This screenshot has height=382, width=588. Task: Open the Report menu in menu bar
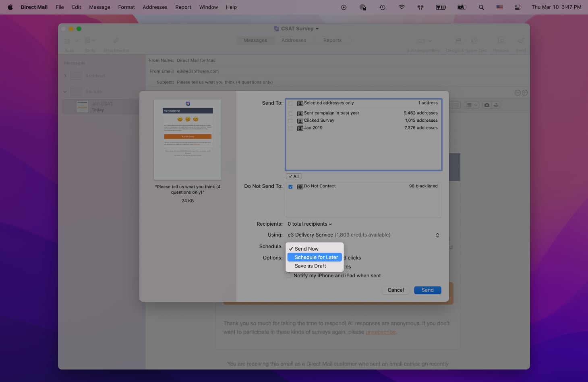tap(183, 7)
